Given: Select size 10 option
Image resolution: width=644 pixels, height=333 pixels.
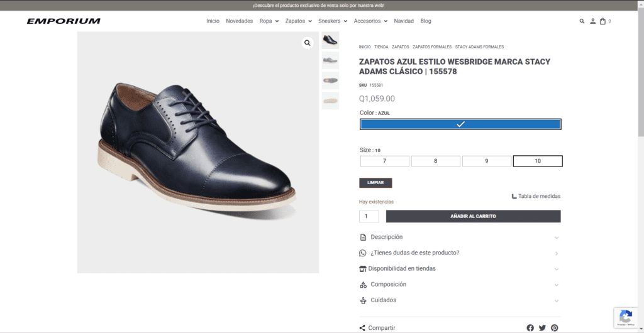Looking at the screenshot, I should [538, 161].
